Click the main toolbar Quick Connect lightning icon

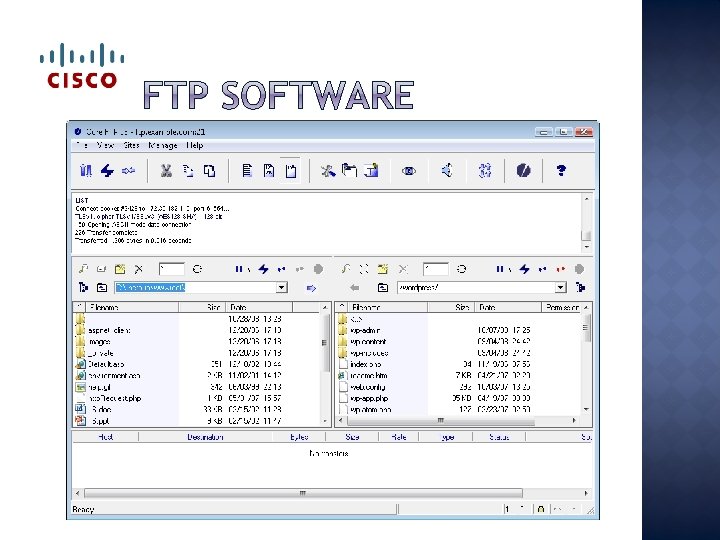pyautogui.click(x=107, y=171)
